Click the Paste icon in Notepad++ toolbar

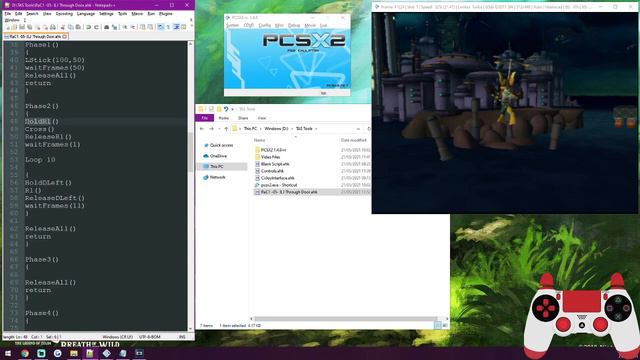78,27
